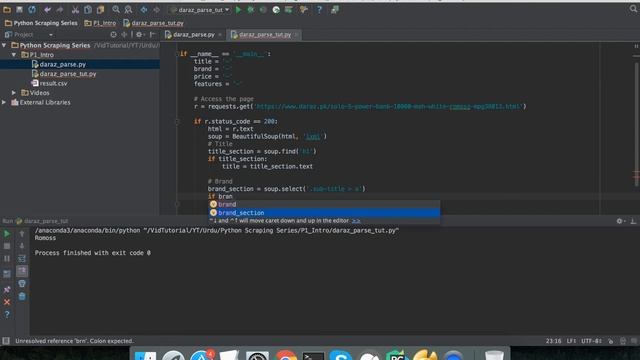The image size is (640, 360).
Task: Choose 'brand_section' from the autocomplete popup
Action: click(x=324, y=213)
